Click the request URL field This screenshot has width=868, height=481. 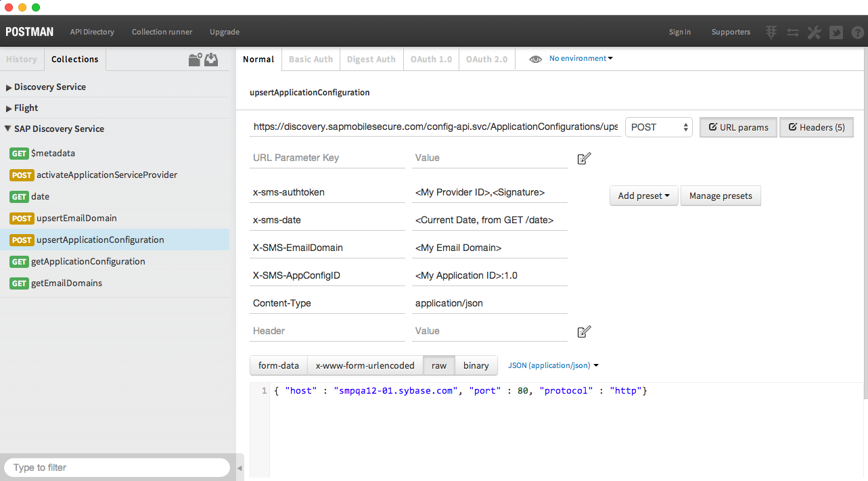435,127
